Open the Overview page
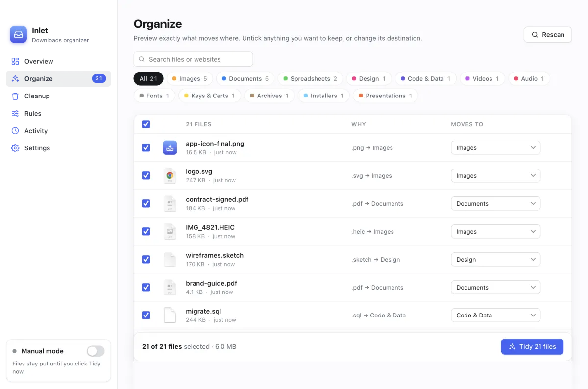588x389 pixels. click(58, 61)
